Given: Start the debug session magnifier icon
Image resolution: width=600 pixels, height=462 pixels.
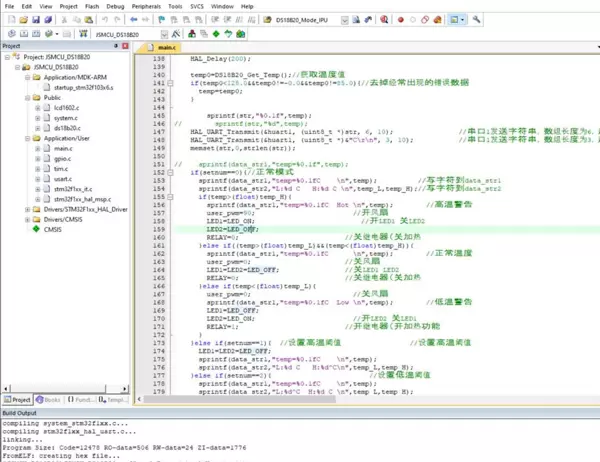Looking at the screenshot, I should click(382, 20).
